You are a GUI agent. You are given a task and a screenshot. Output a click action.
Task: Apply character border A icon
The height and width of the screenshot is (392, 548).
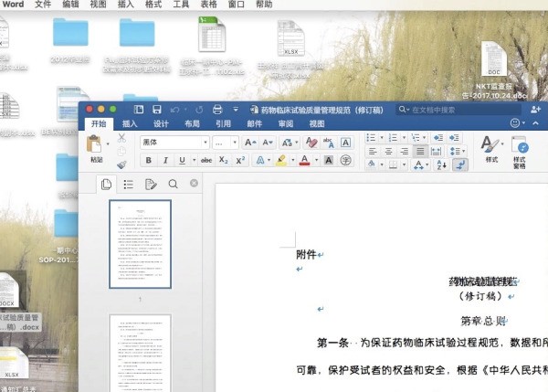point(345,143)
